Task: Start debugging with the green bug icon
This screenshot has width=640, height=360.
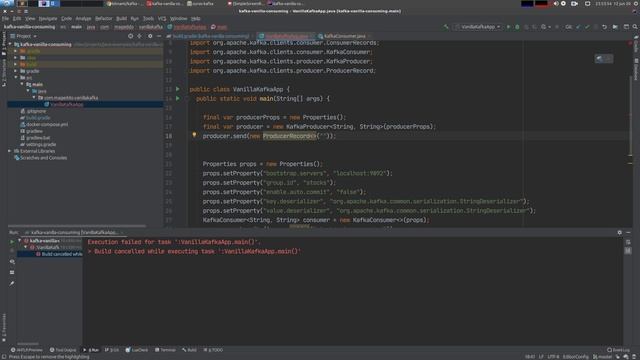Action: [517, 27]
